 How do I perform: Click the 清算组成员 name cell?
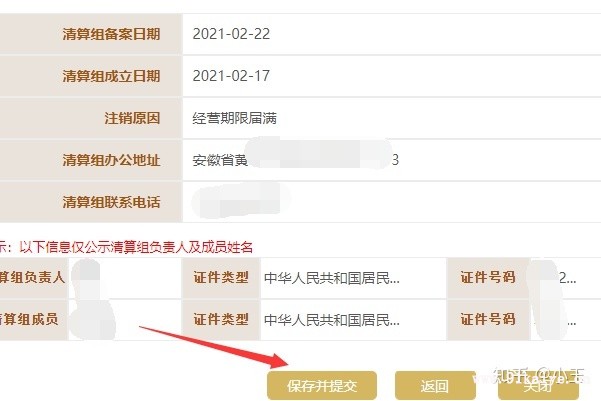click(125, 319)
